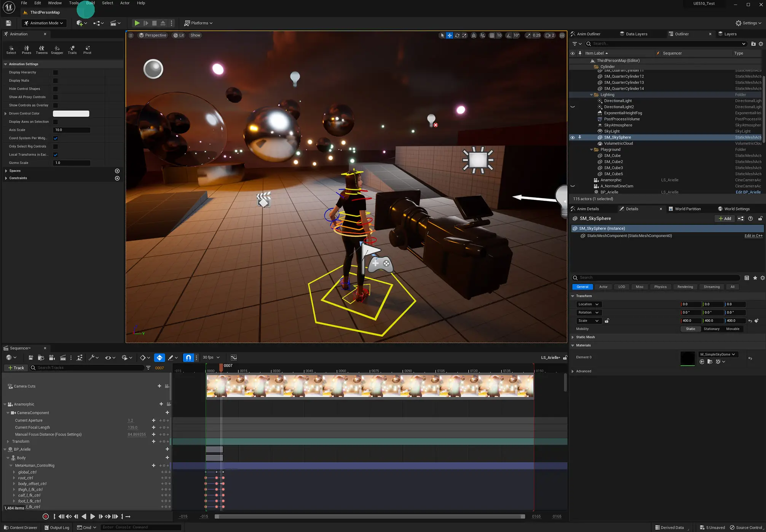Open the Sequencer curve editor icon

(x=233, y=357)
